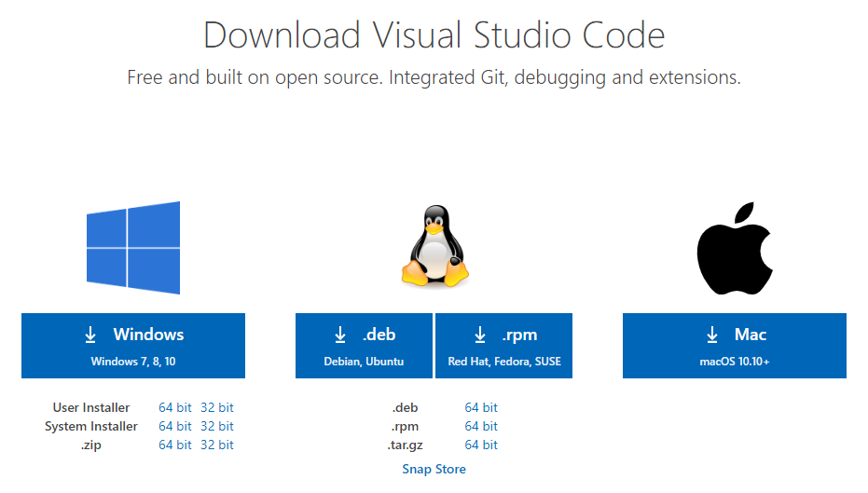
Task: Open the Linux .deb 64 bit link
Action: click(x=481, y=408)
